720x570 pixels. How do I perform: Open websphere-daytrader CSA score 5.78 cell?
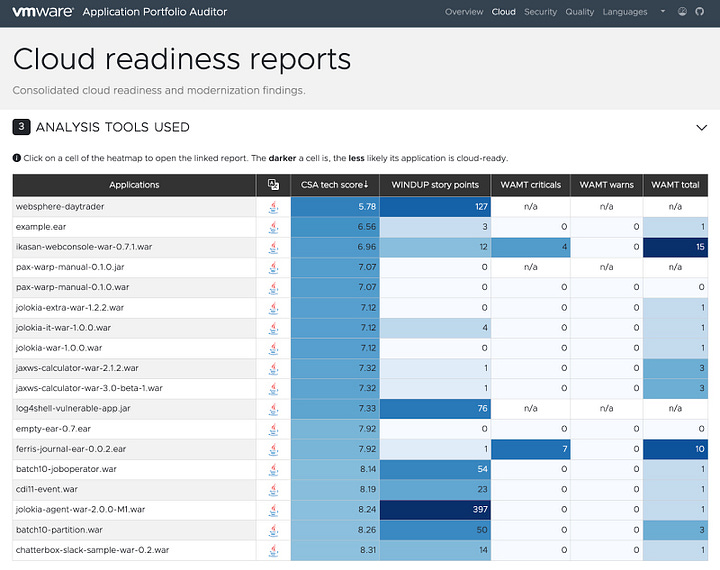[335, 207]
